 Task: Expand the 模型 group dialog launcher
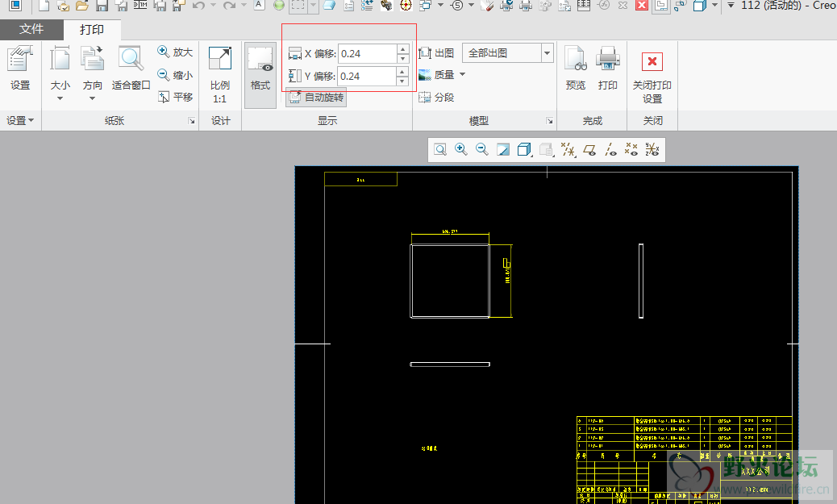[549, 121]
